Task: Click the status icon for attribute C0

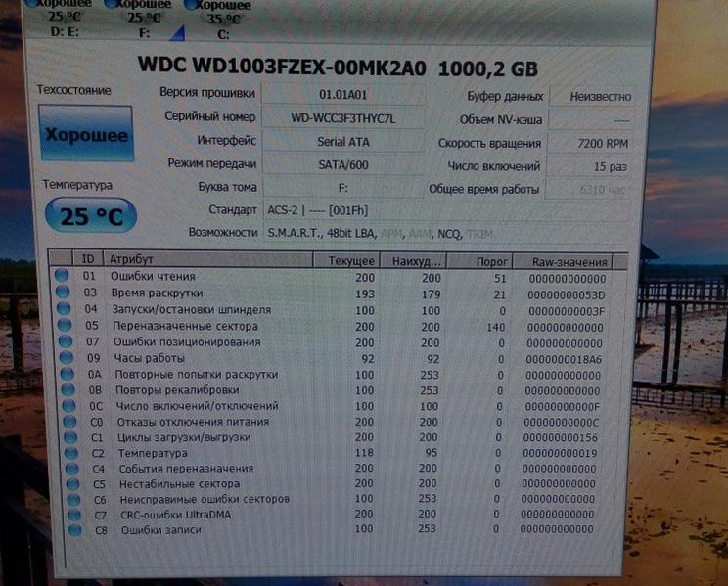Action: click(70, 422)
